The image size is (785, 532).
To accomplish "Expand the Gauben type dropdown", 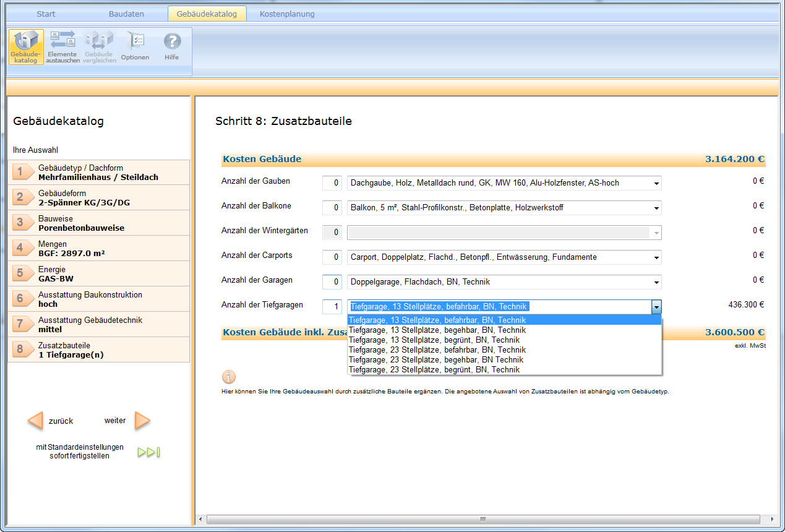I will click(x=656, y=183).
